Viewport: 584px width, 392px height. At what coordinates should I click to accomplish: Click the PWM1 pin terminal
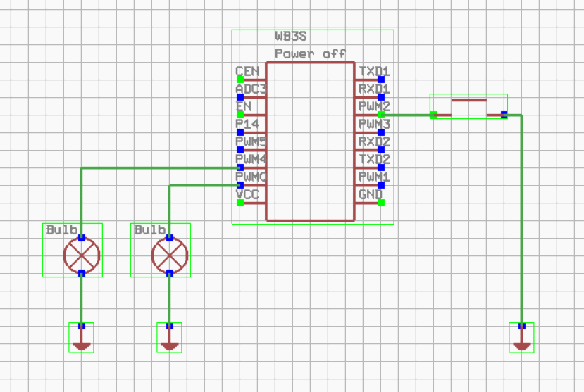[x=381, y=185]
